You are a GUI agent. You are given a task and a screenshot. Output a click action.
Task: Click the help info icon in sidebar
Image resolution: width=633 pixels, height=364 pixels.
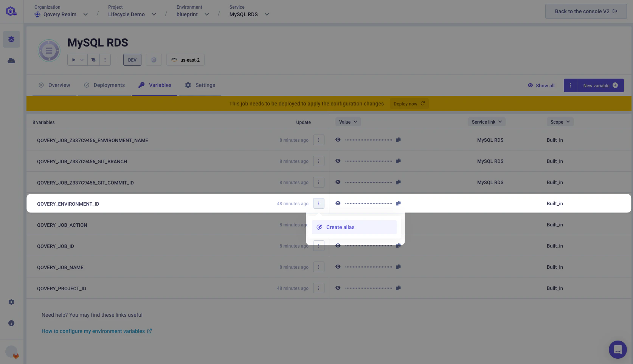point(11,323)
